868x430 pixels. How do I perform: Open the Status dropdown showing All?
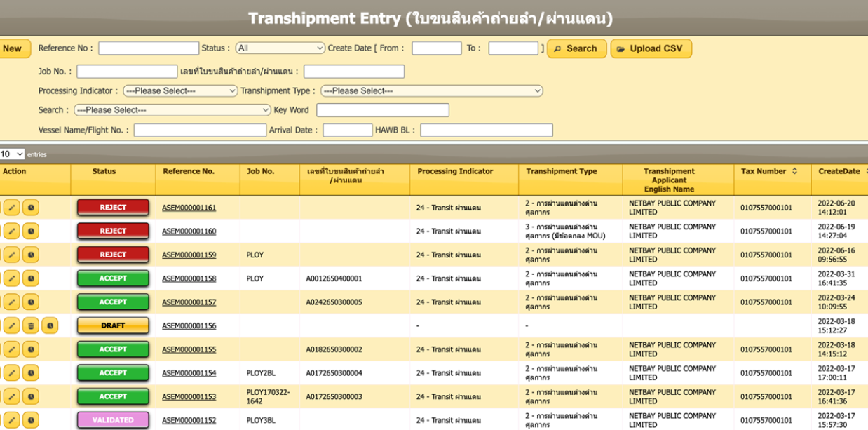(280, 48)
